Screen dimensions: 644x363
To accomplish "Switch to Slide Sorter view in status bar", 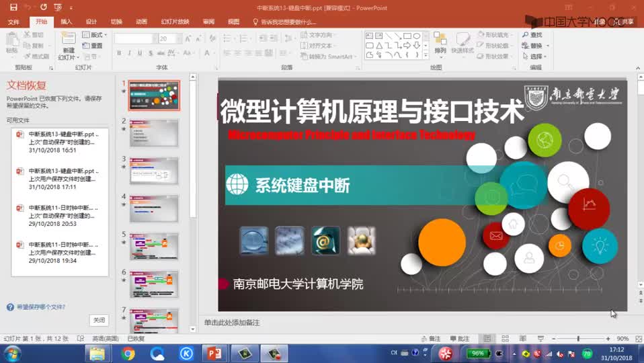I will [x=505, y=339].
